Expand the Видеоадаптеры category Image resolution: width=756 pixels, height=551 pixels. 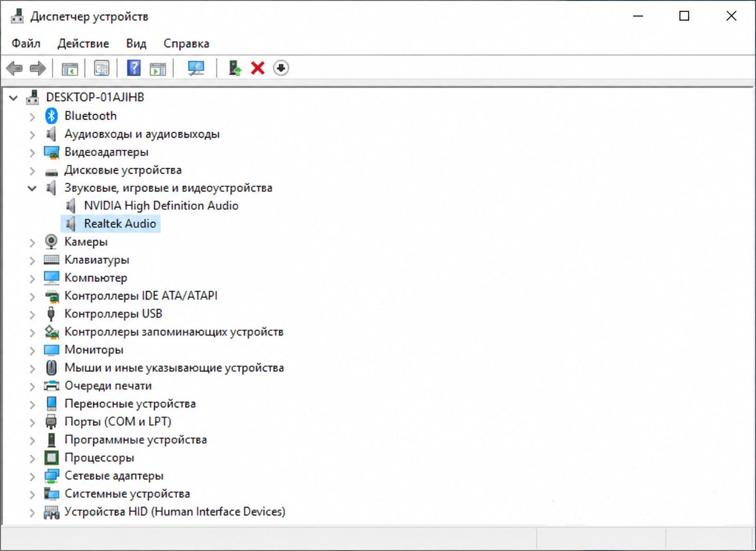(x=32, y=153)
